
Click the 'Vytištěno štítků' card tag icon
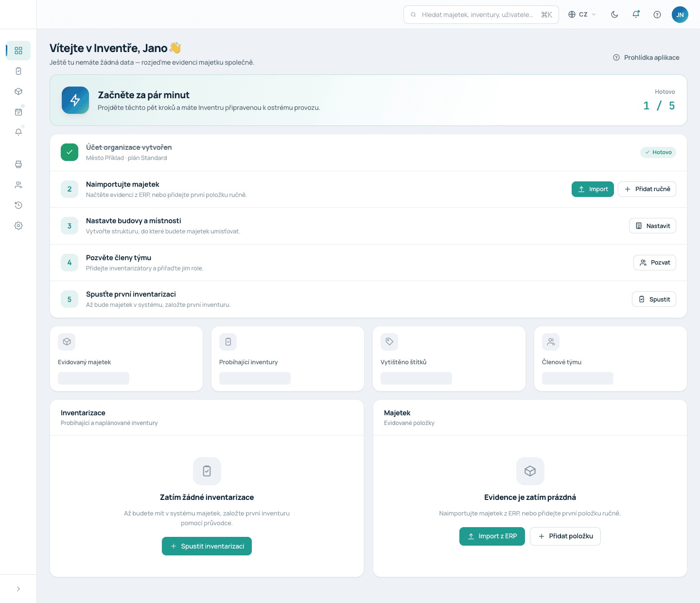[x=389, y=342]
